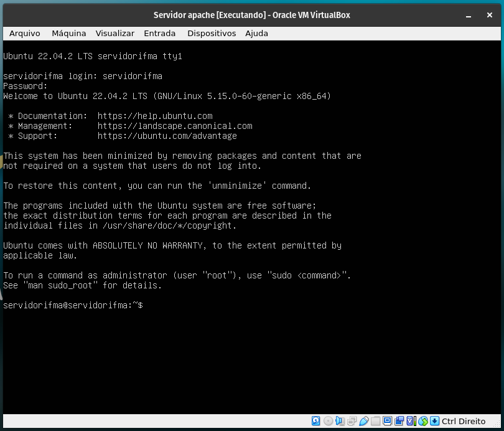The width and height of the screenshot is (504, 431).
Task: Click the network adapters status icon
Action: (350, 421)
